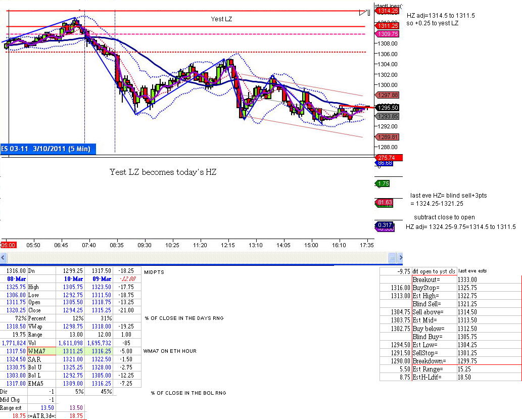The image size is (522, 420).
Task: Select the Bol U label cell
Action: pyautogui.click(x=41, y=367)
